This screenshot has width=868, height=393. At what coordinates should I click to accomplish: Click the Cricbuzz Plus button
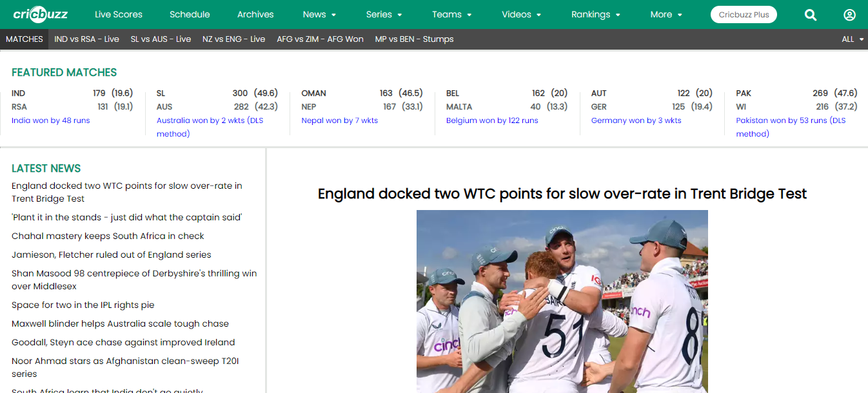pos(744,15)
